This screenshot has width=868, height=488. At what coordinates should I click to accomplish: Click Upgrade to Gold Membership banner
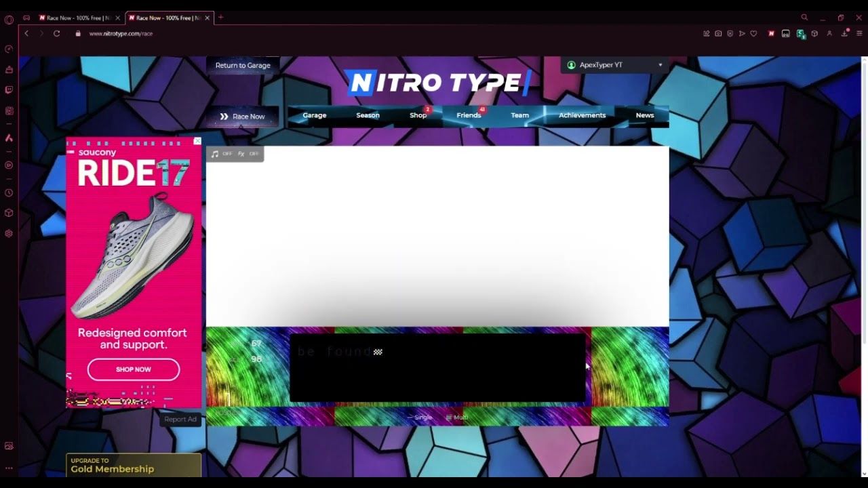click(x=134, y=465)
